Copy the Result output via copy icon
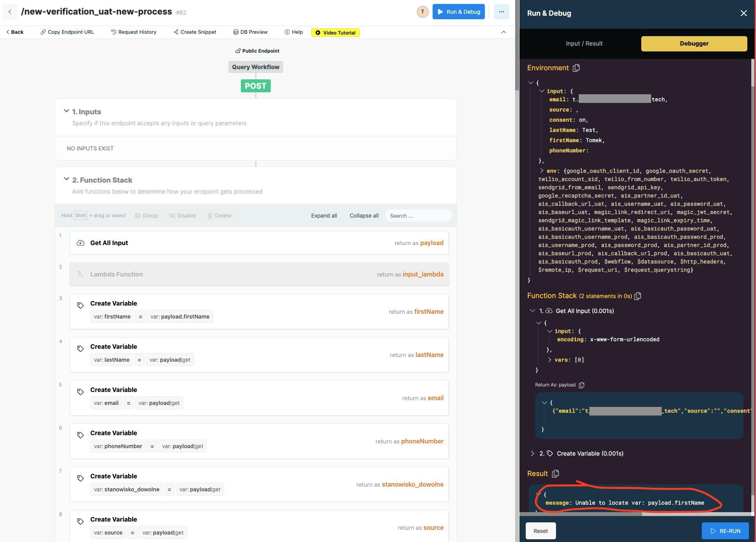756x542 pixels. [555, 474]
